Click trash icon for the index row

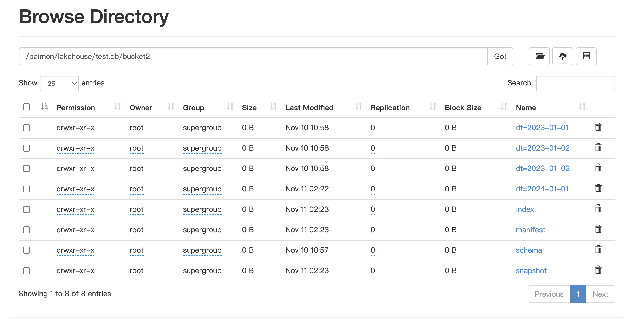tap(598, 209)
